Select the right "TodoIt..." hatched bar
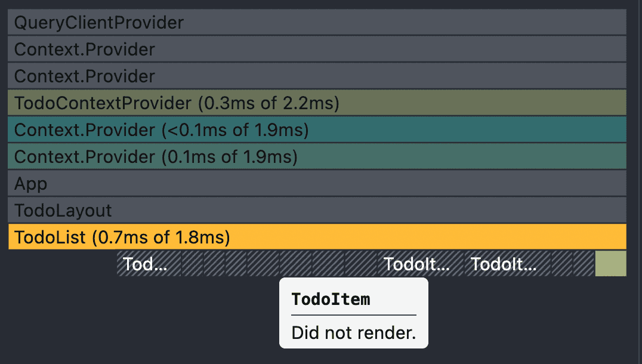 (508, 263)
